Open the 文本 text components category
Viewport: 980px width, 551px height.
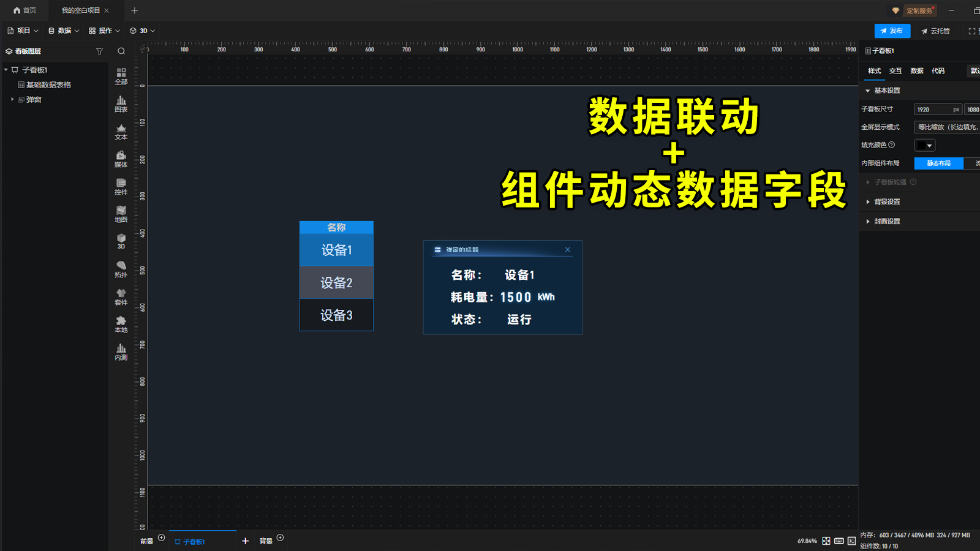121,132
